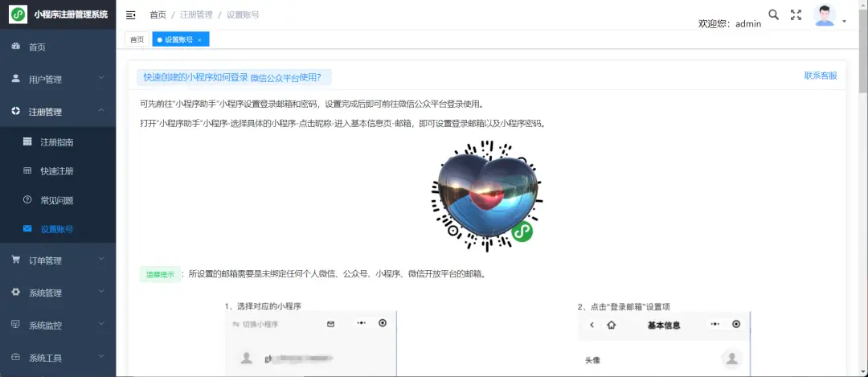Open the search magnifier icon
Screen dimensions: 868x377
coord(774,15)
